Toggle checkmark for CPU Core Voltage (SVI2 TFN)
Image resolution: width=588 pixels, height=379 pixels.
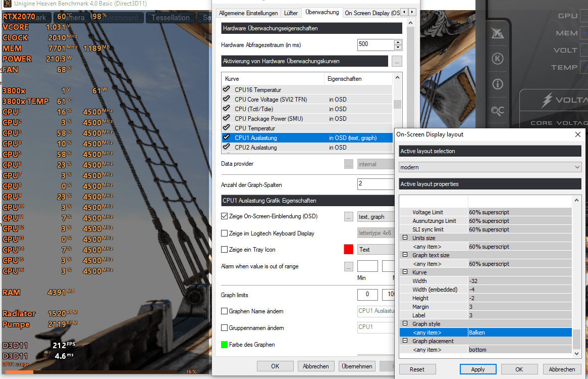coord(227,99)
